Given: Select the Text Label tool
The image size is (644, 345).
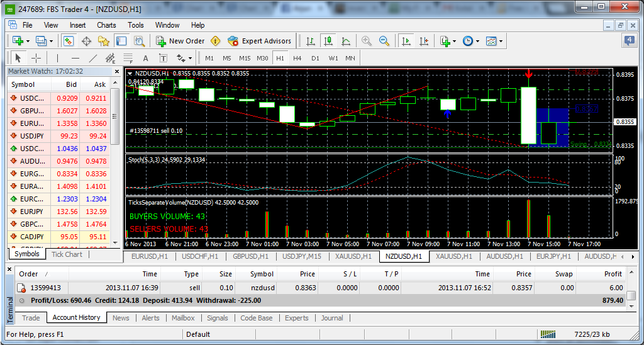Looking at the screenshot, I should [x=163, y=58].
